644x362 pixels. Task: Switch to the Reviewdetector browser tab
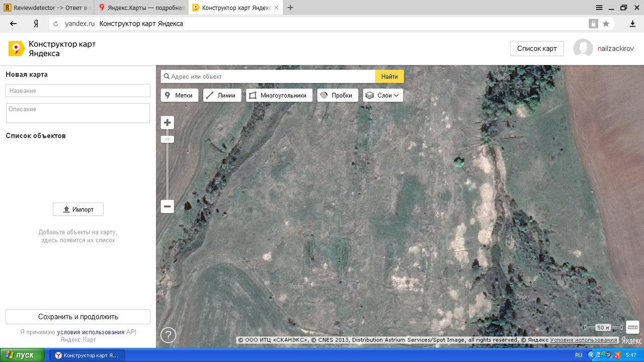[47, 8]
